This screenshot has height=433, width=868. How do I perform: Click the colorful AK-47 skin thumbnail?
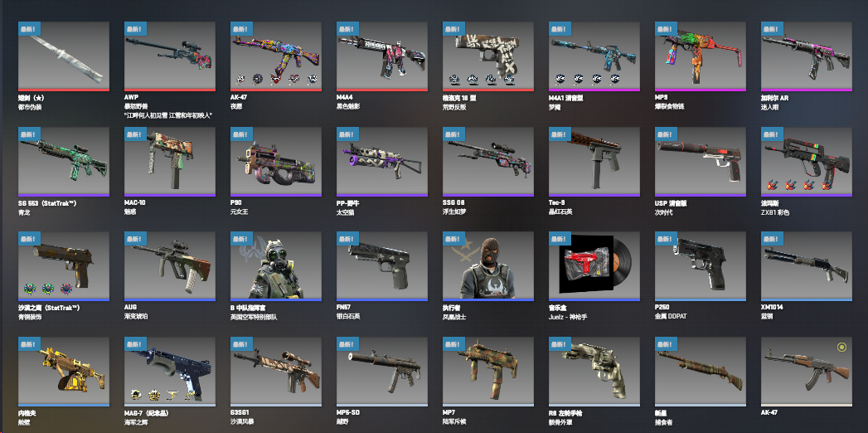276,56
